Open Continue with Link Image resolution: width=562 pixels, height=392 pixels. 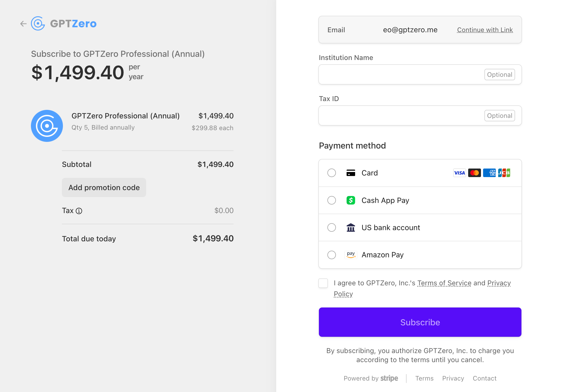(485, 30)
